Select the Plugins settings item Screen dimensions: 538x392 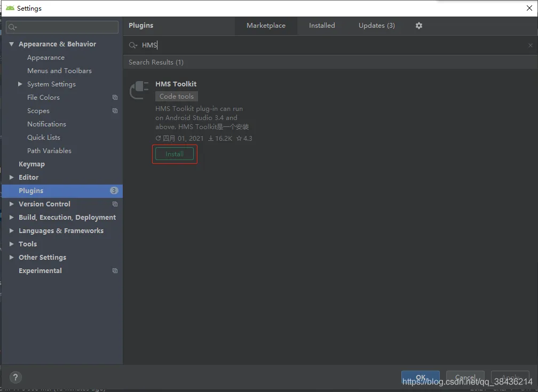(62, 191)
